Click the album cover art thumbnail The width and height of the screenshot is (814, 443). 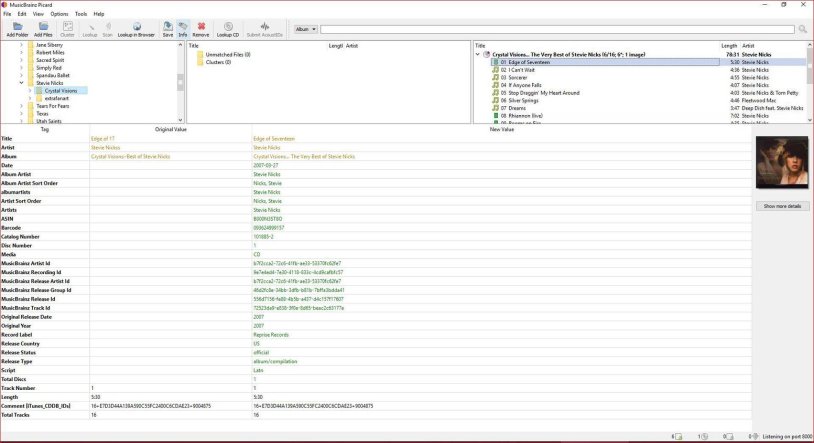coord(781,164)
